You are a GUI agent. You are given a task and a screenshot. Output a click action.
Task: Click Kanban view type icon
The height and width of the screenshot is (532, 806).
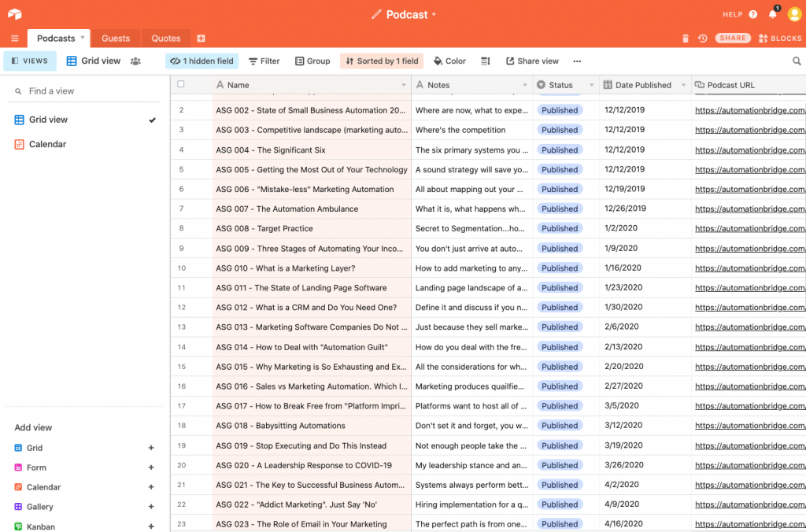[x=18, y=526]
